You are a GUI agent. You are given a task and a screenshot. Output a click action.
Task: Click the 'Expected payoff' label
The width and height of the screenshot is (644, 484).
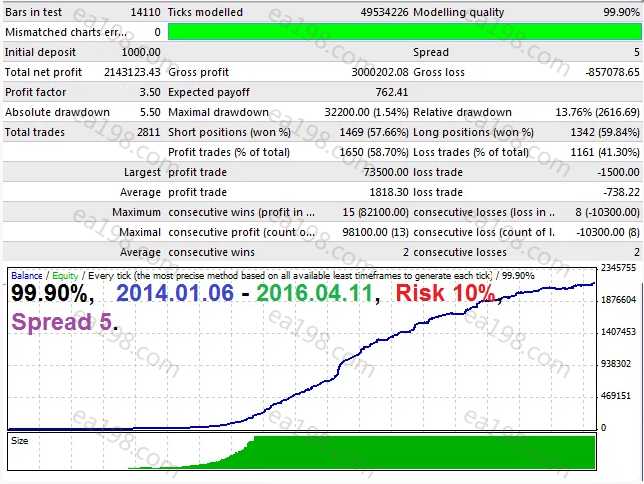209,92
